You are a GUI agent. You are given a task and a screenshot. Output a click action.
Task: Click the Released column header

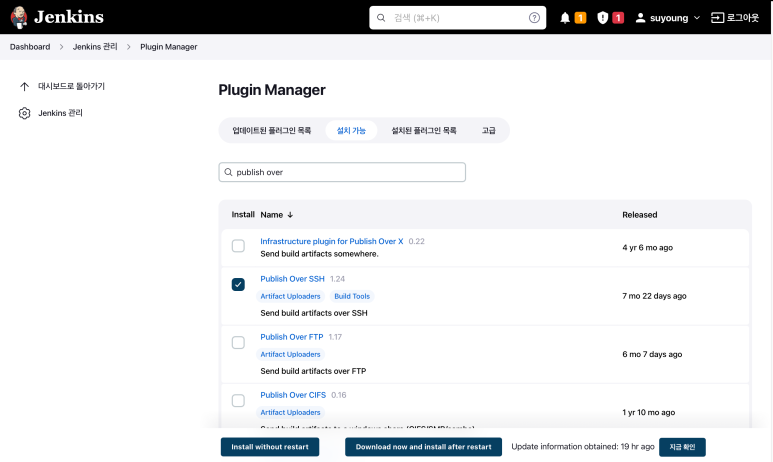click(x=639, y=215)
